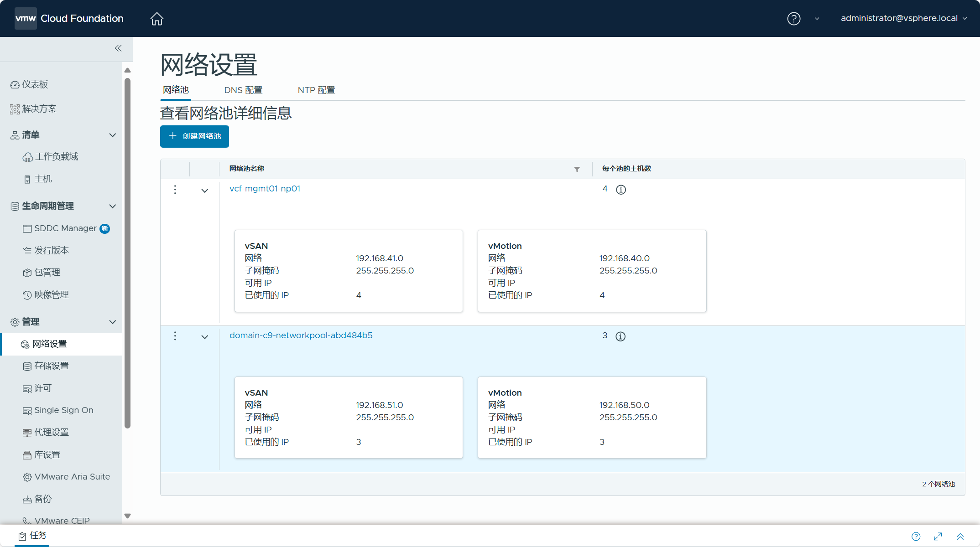Image resolution: width=980 pixels, height=547 pixels.
Task: Open 存储设置 in sidebar
Action: 46,366
